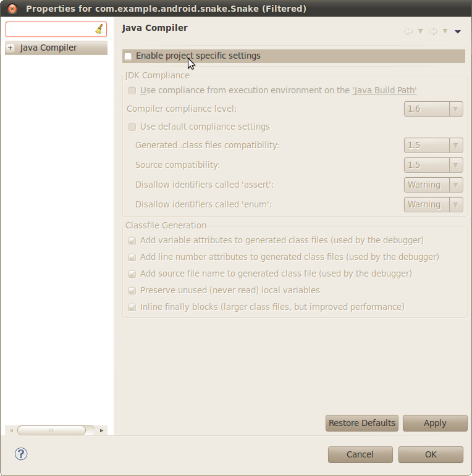This screenshot has width=472, height=476.
Task: Open Compiler compliance level 1.6 dropdown
Action: (x=434, y=109)
